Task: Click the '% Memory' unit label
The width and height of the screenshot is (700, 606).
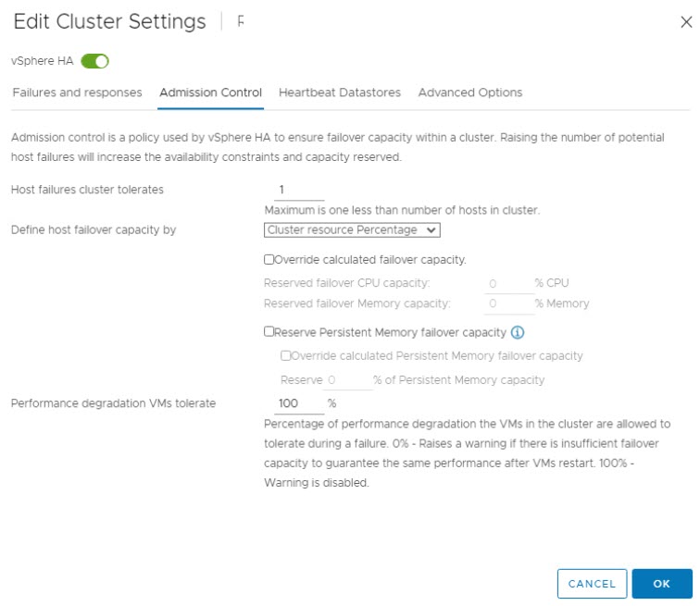Action: (x=562, y=303)
